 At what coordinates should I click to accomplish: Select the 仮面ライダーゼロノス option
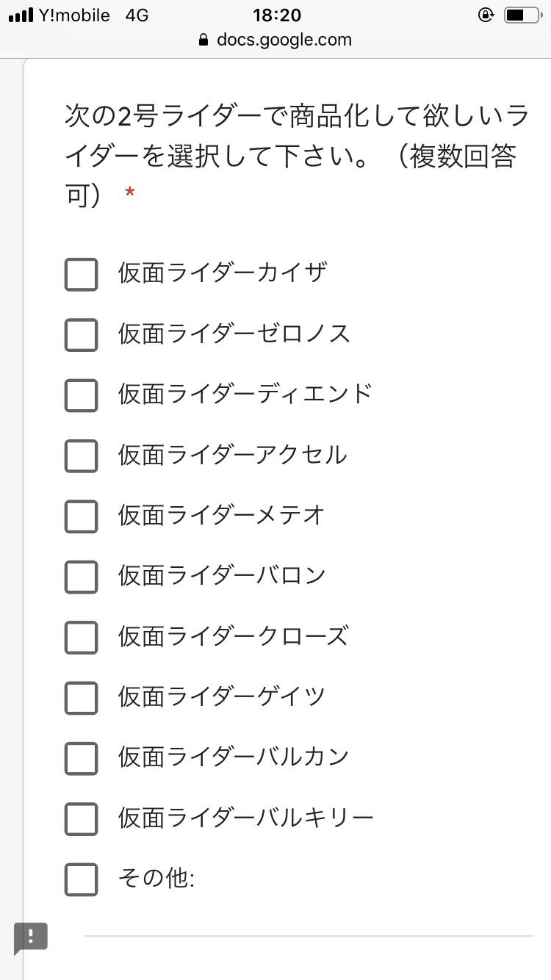(81, 334)
